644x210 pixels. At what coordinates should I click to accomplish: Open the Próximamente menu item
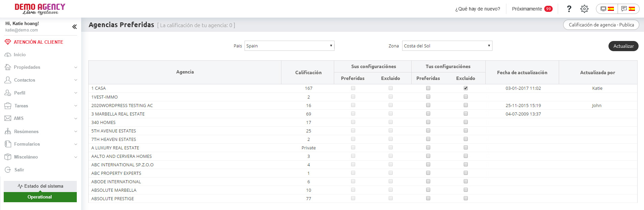(527, 9)
